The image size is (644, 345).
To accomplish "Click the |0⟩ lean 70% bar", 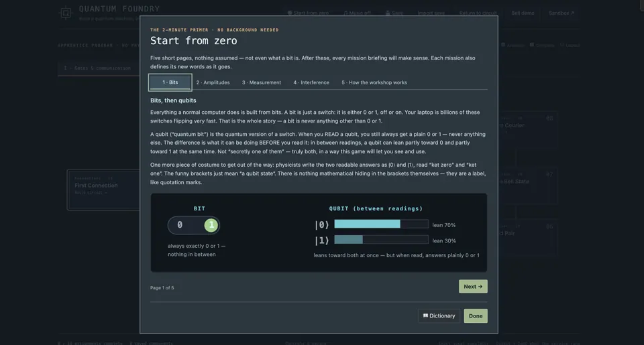I will coord(381,224).
